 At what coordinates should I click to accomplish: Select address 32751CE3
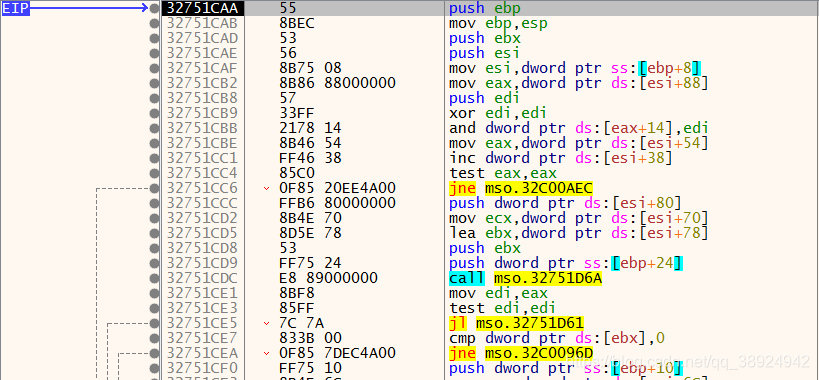[202, 308]
